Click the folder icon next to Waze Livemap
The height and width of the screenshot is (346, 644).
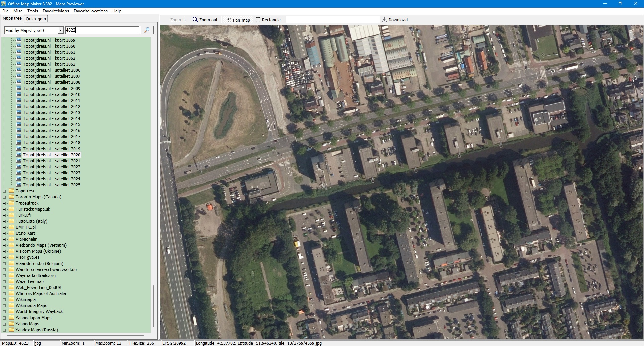pos(11,281)
